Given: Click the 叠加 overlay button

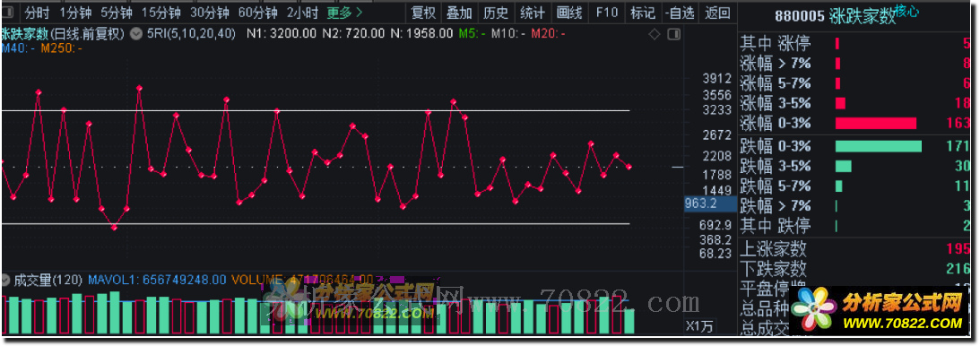Looking at the screenshot, I should tap(459, 12).
